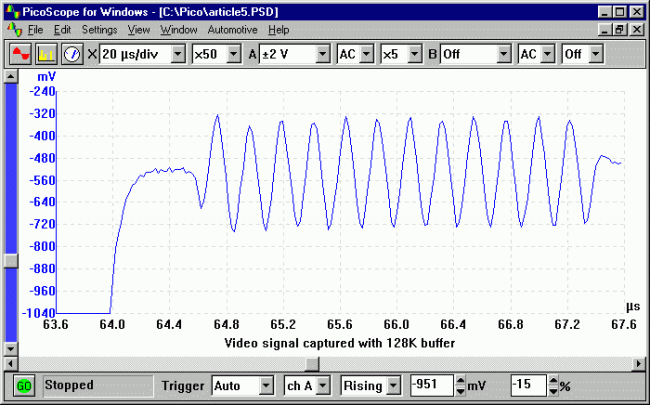Viewport: 650px width, 405px height.
Task: Toggle the green GO start/stop button
Action: [24, 385]
